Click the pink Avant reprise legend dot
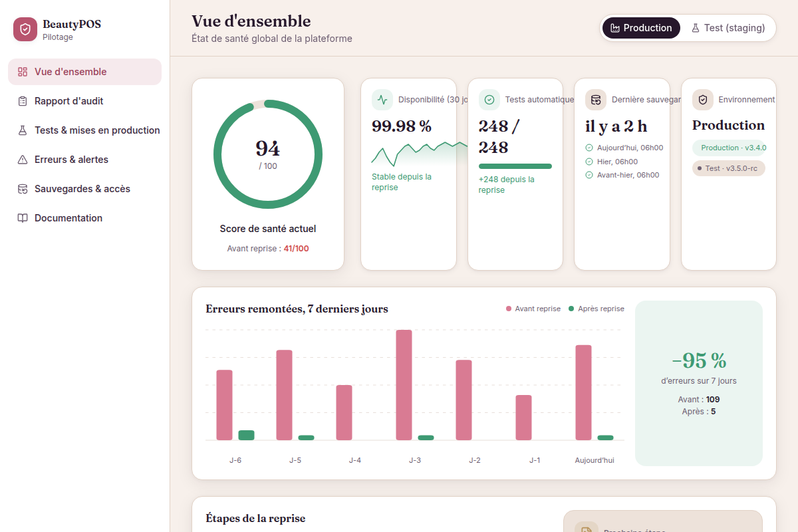The image size is (798, 532). (x=509, y=309)
